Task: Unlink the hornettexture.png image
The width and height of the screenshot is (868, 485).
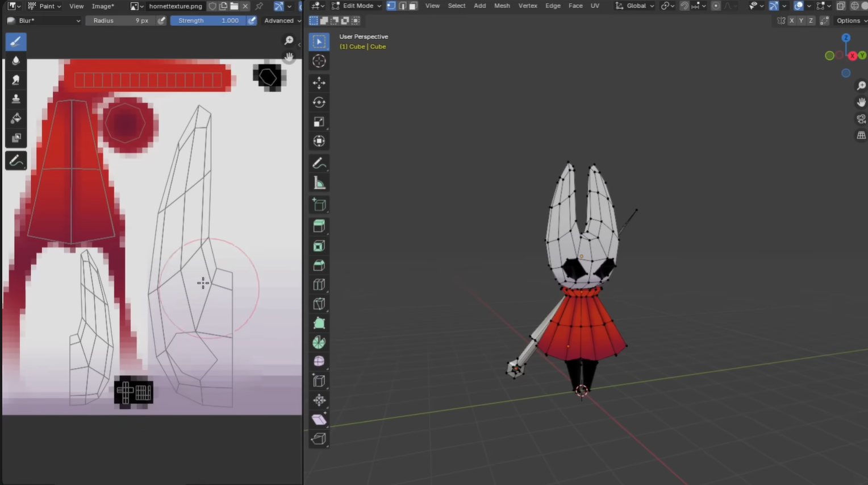Action: (245, 6)
